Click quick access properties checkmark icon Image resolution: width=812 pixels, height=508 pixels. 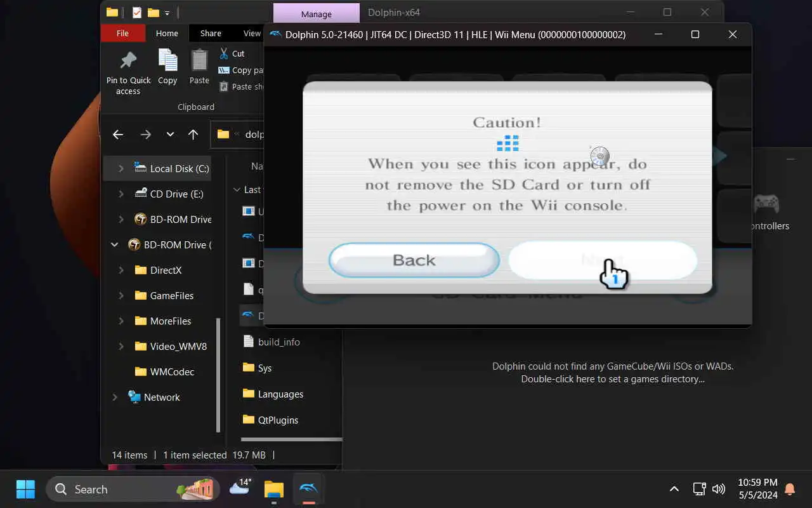pyautogui.click(x=136, y=12)
